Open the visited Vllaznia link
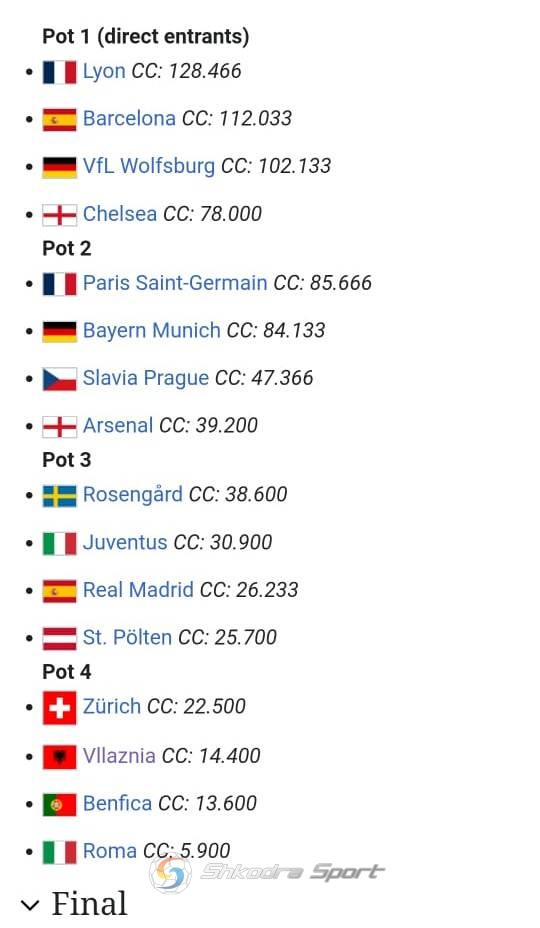 (x=119, y=755)
